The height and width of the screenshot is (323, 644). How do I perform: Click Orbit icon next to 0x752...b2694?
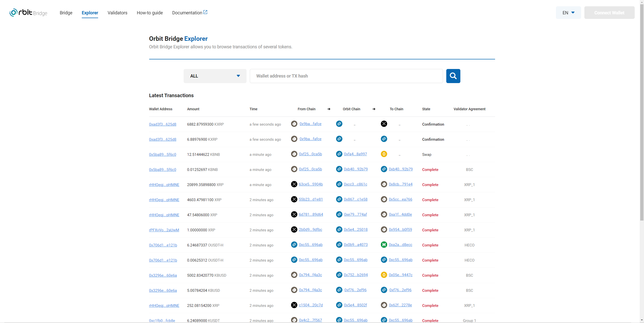coord(339,275)
